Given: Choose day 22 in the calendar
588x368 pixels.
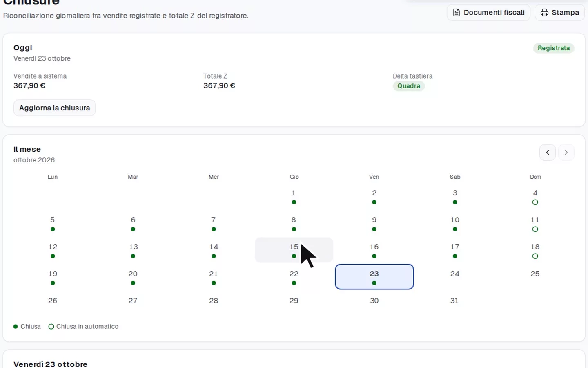Looking at the screenshot, I should [x=294, y=277].
